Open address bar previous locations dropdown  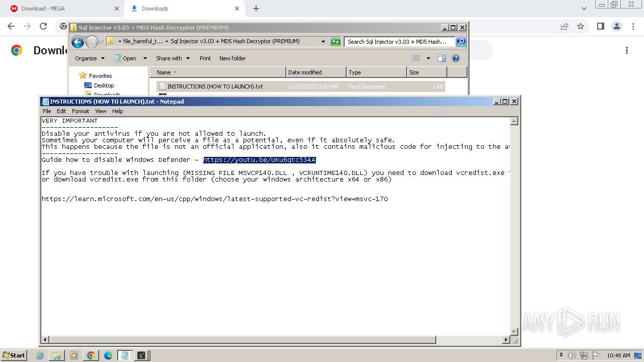(x=323, y=42)
